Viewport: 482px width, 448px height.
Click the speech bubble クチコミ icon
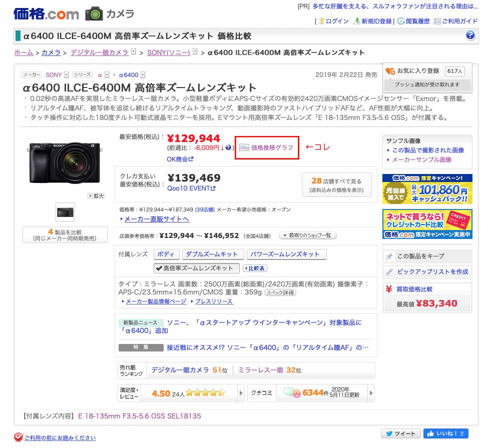(291, 392)
